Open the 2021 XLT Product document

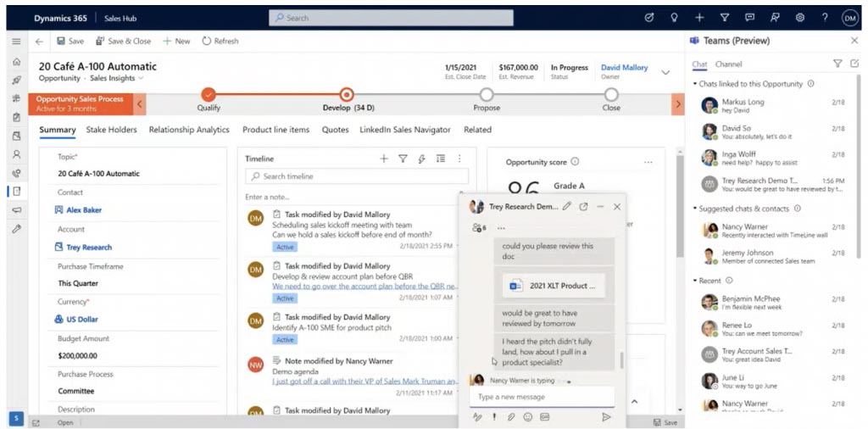click(x=554, y=287)
